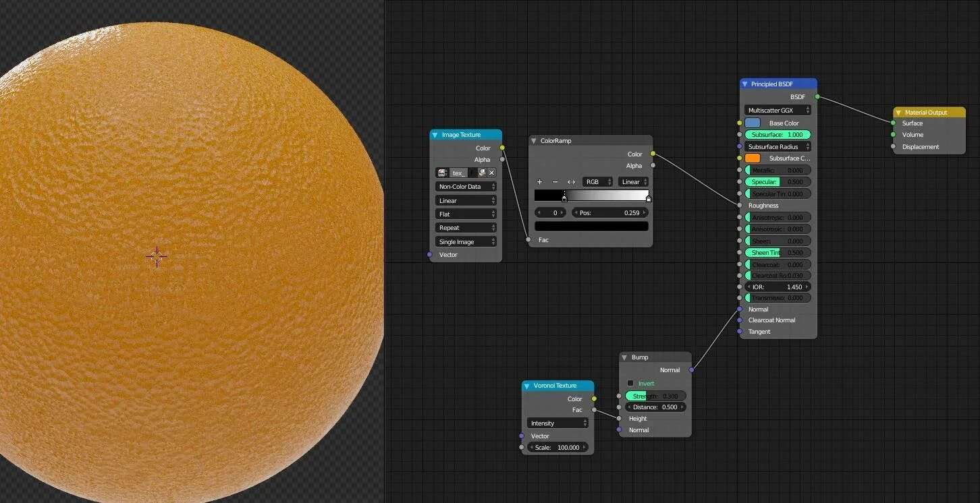Viewport: 980px width, 503px height.
Task: Open the Non-Color Data color space dropdown
Action: 466,186
